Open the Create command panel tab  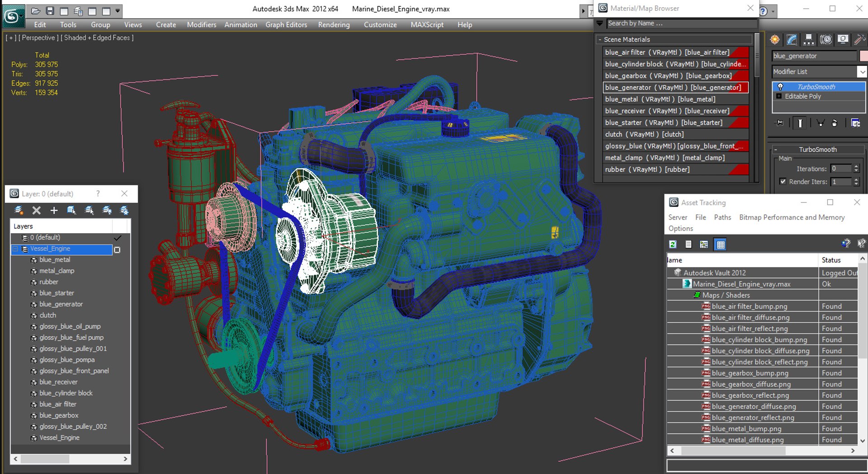[775, 40]
